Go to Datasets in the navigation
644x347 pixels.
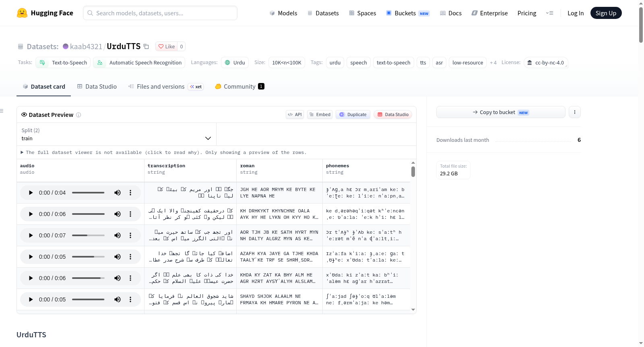click(x=323, y=13)
